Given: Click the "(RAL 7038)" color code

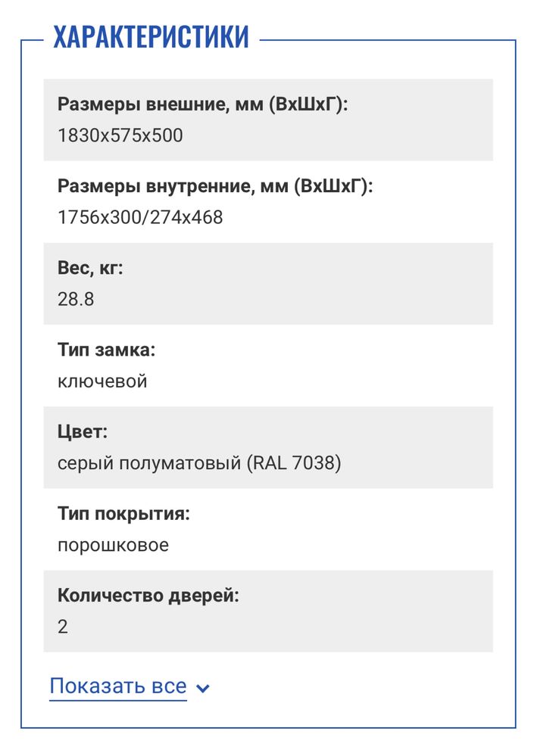Looking at the screenshot, I should [293, 462].
